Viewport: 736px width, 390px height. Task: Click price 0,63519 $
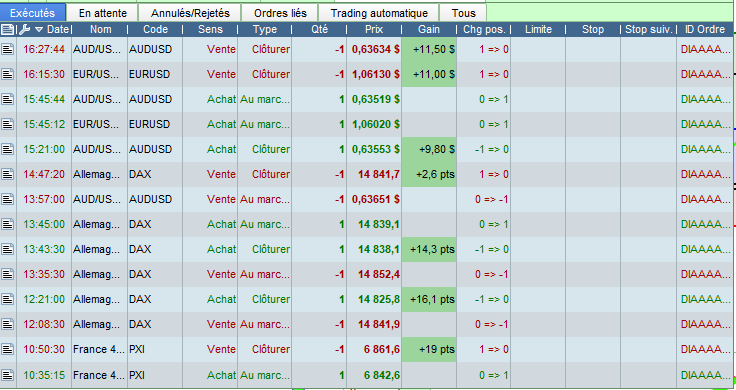[376, 99]
